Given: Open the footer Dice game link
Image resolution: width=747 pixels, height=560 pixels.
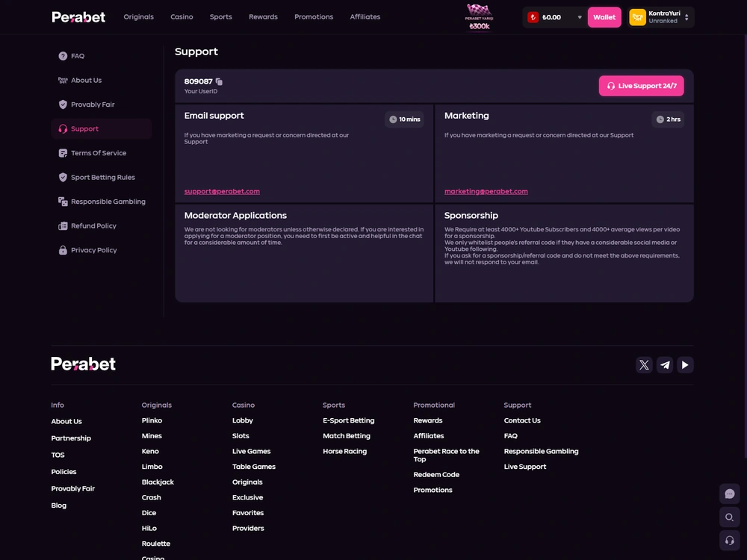Looking at the screenshot, I should [149, 513].
